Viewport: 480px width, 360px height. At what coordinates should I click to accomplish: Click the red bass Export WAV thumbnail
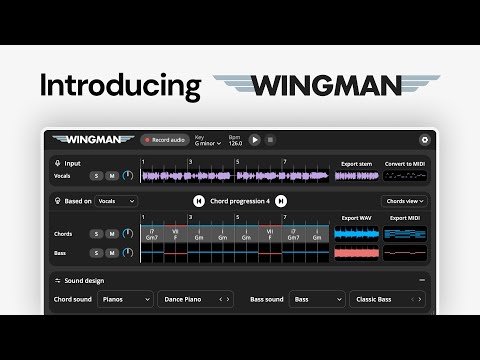pos(357,253)
